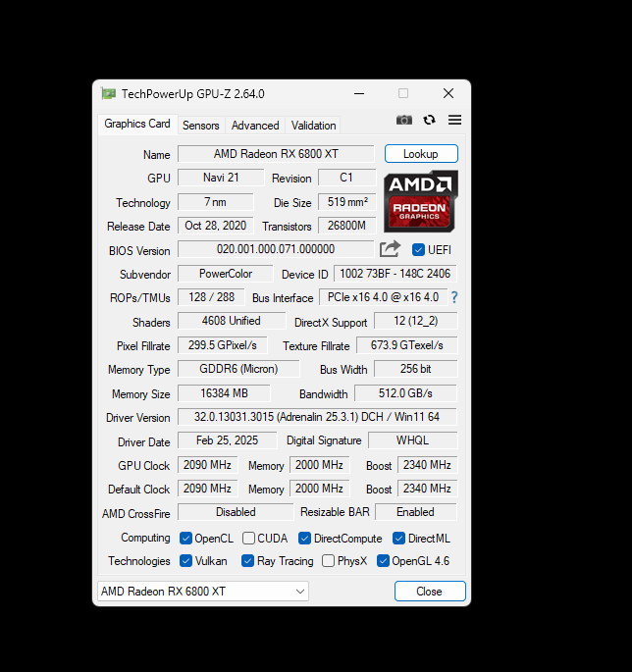Toggle the OpenCL checkbox

tap(185, 539)
